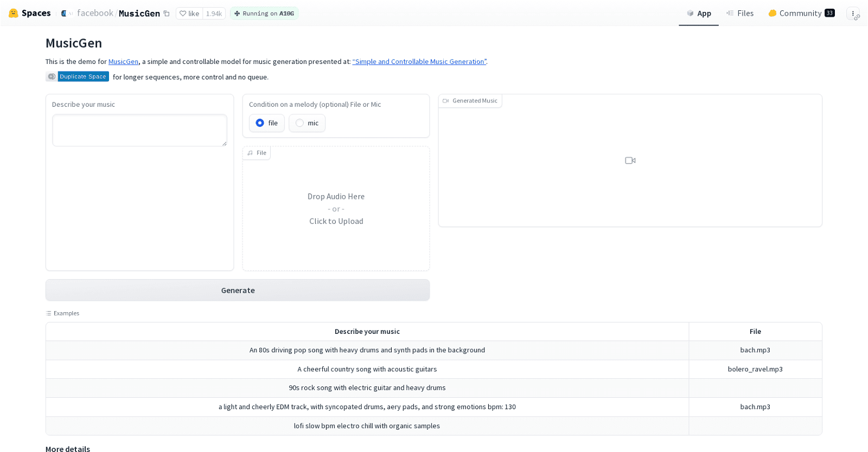
Task: Choose the lofi slow bpm electro example
Action: (367, 426)
